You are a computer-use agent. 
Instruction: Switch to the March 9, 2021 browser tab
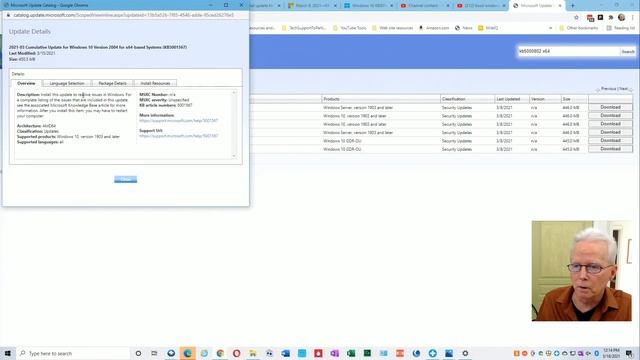(x=312, y=6)
